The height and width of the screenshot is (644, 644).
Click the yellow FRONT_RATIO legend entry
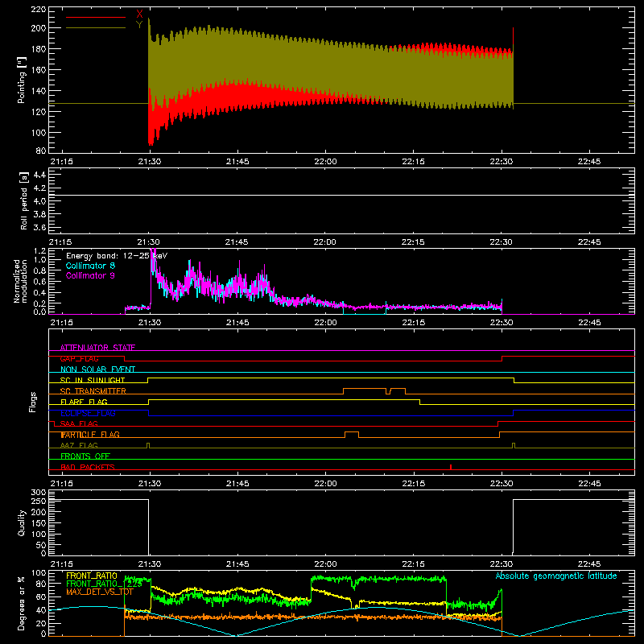92,576
